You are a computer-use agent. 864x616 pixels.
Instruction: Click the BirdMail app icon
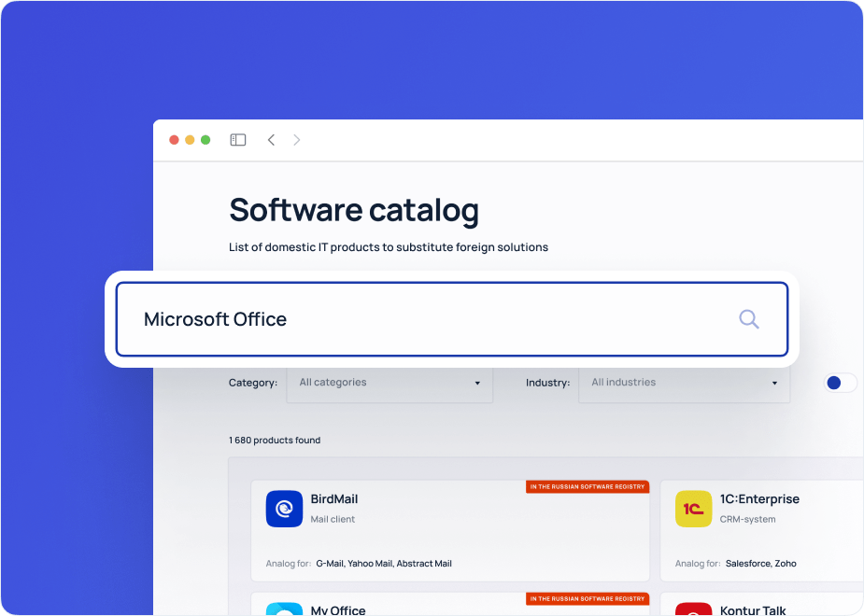pos(284,509)
